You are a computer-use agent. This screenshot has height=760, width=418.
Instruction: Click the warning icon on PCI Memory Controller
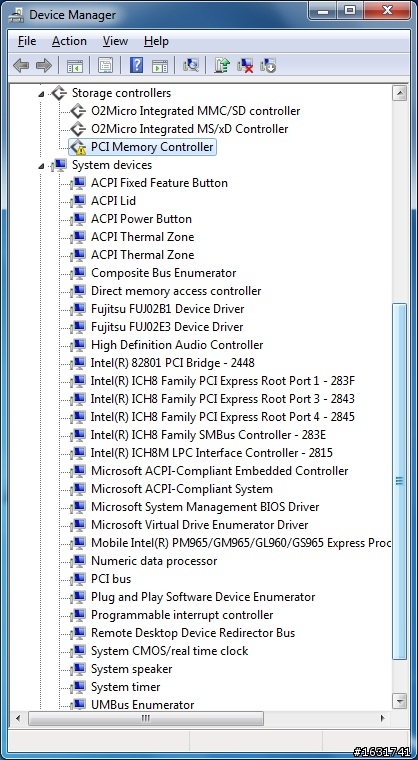pos(78,147)
